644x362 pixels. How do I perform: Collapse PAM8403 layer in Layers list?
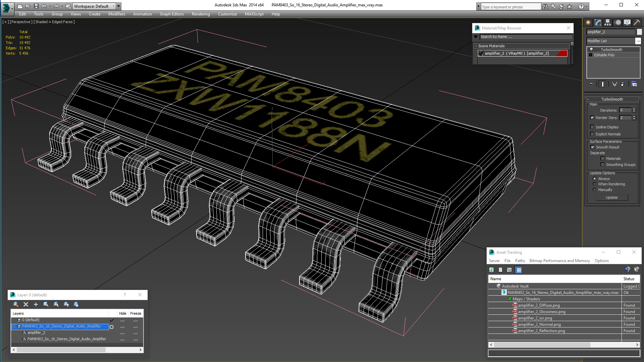point(14,326)
